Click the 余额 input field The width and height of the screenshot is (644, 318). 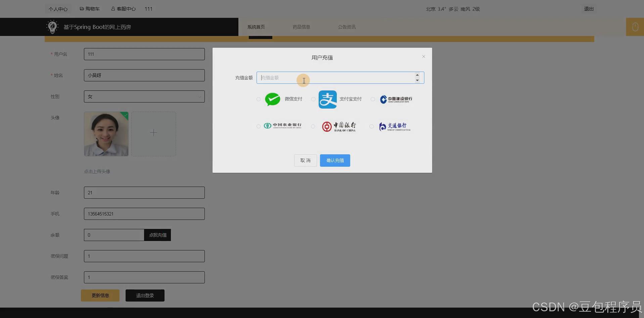pyautogui.click(x=114, y=235)
